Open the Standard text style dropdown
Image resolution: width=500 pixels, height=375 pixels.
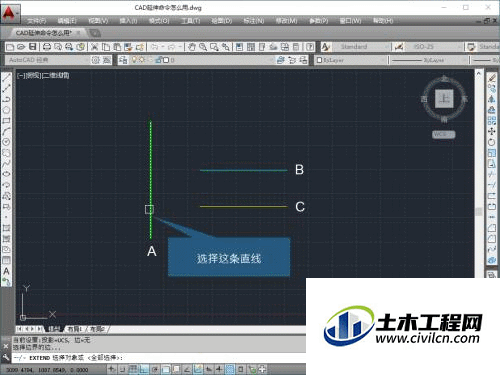click(x=361, y=47)
